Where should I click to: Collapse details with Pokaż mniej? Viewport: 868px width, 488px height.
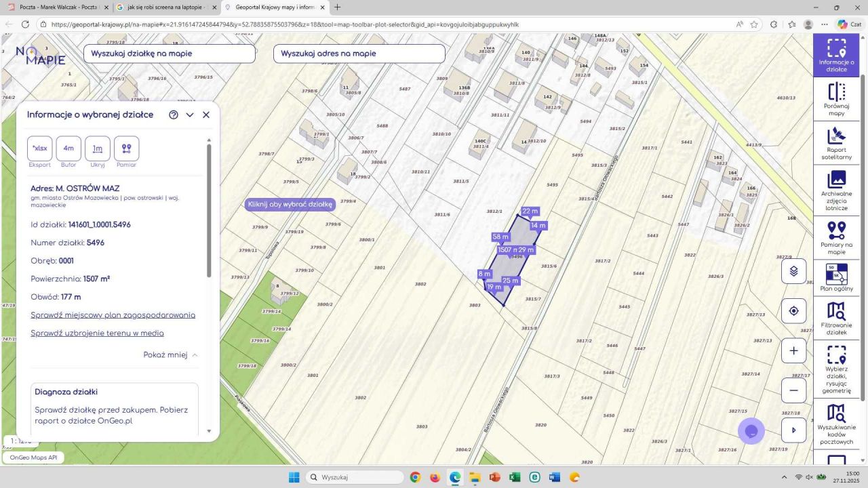(x=171, y=354)
